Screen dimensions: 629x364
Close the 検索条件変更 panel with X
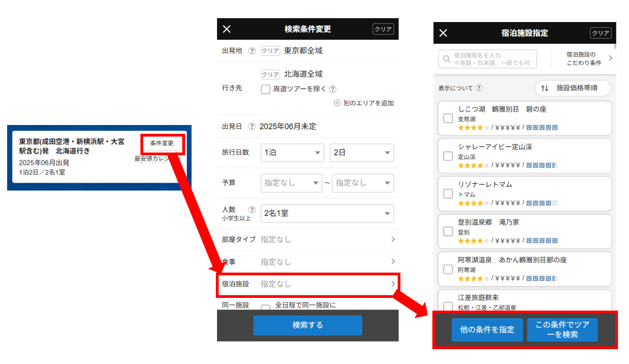coord(227,29)
